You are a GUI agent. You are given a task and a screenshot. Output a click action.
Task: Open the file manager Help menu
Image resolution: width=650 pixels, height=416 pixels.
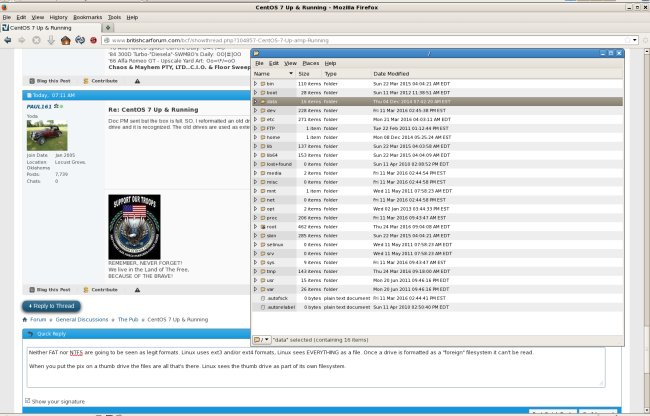click(x=330, y=63)
